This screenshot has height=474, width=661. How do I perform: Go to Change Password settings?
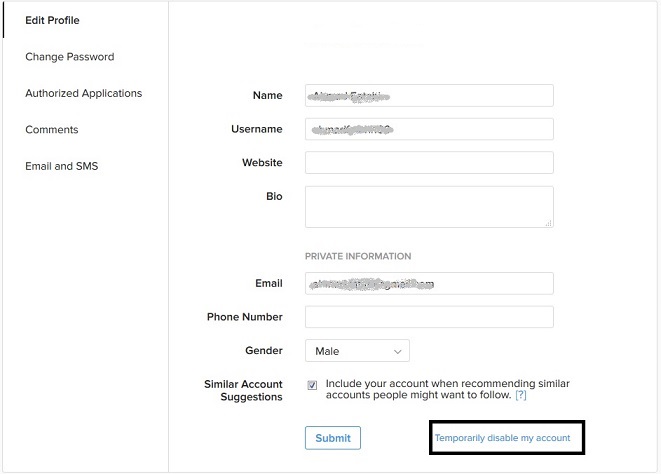69,57
